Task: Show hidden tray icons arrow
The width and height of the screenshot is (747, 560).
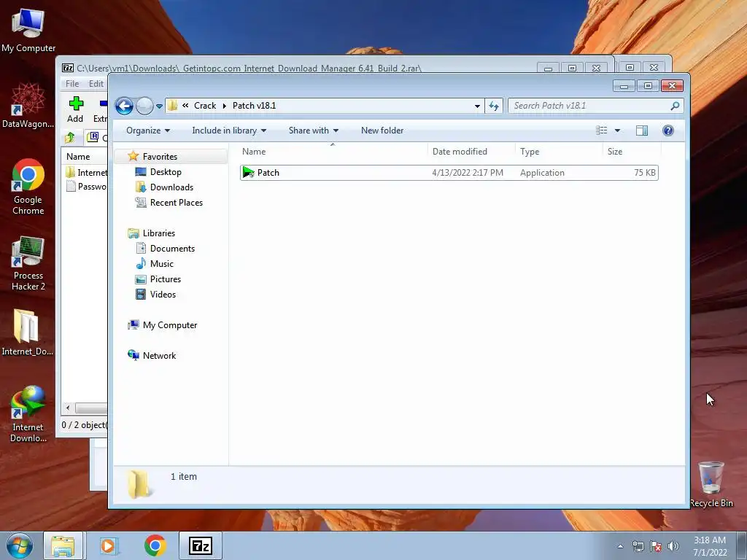Action: pos(620,547)
